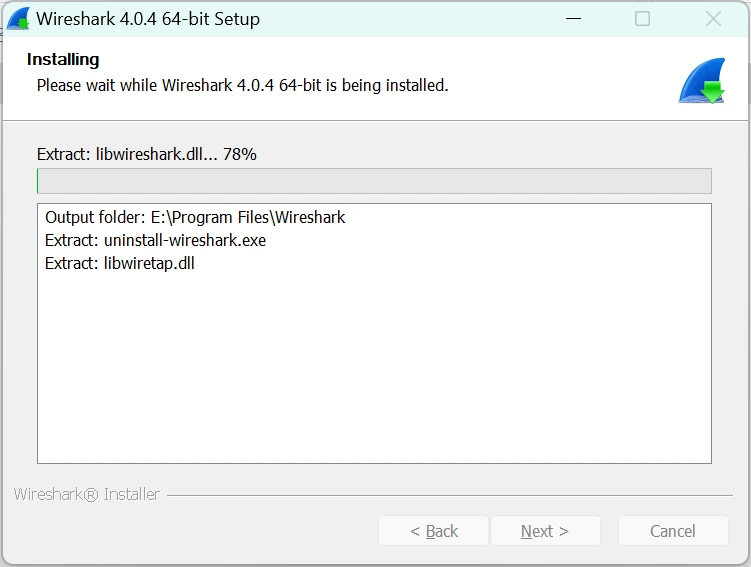Select the 'Output folder: E:\Program Files\Wireshark' log line
This screenshot has width=751, height=567.
coord(195,217)
